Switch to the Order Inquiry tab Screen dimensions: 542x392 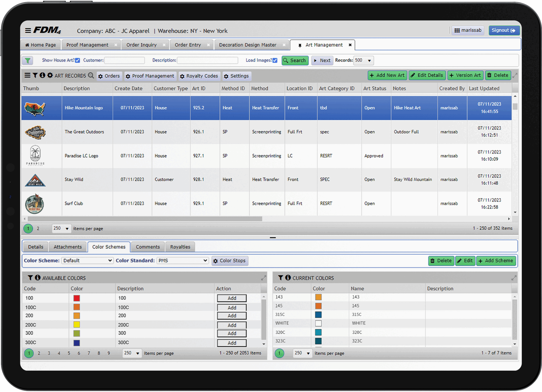click(141, 45)
